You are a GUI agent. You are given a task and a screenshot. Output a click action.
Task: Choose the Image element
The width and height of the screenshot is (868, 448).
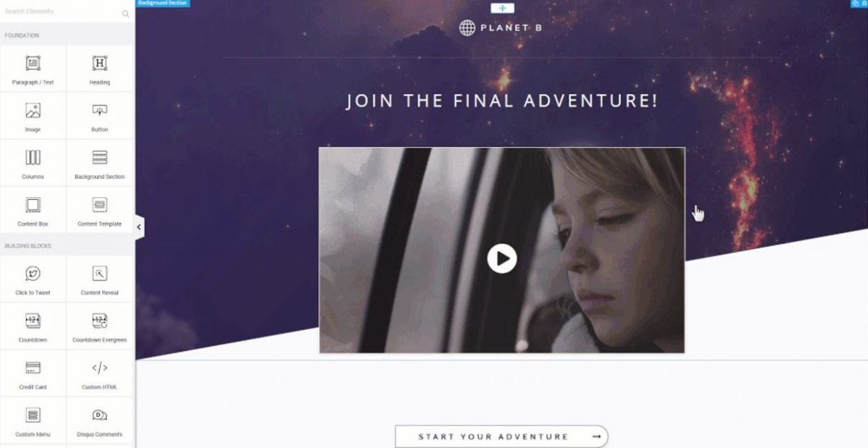click(33, 116)
